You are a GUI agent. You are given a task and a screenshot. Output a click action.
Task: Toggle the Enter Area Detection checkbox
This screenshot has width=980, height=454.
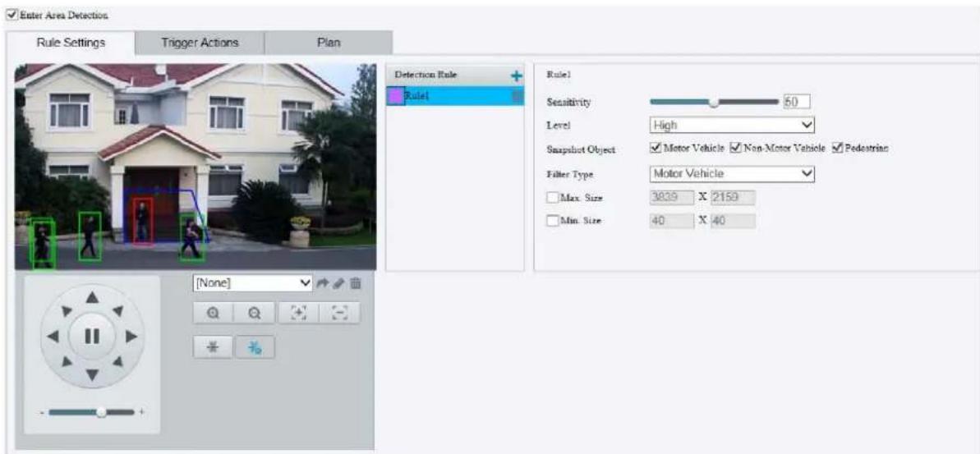pos(10,15)
